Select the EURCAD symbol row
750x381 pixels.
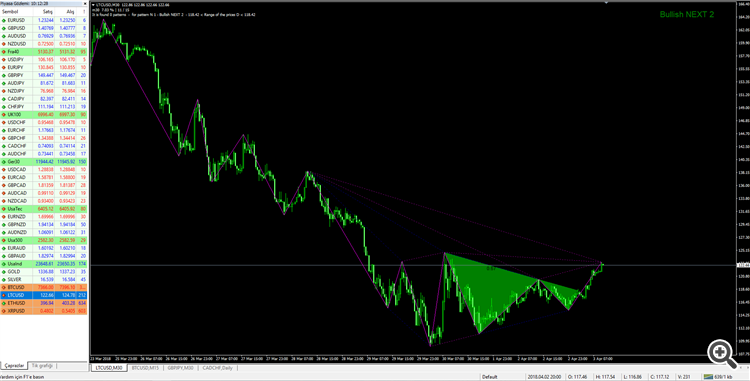click(x=44, y=177)
